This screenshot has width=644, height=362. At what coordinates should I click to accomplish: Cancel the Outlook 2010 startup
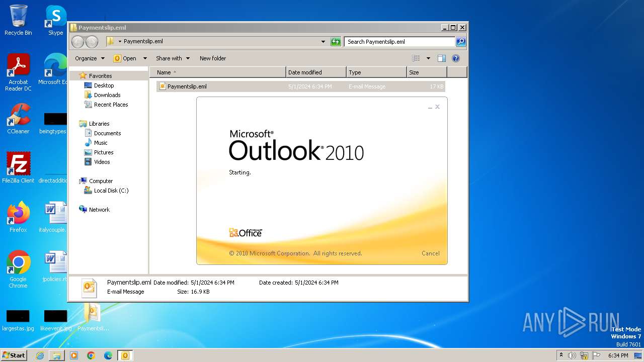(430, 253)
